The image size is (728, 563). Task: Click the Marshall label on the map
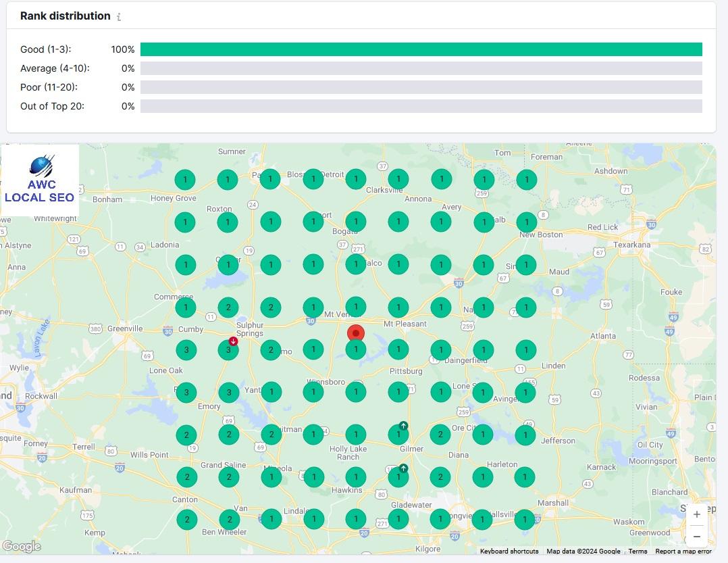tap(553, 503)
